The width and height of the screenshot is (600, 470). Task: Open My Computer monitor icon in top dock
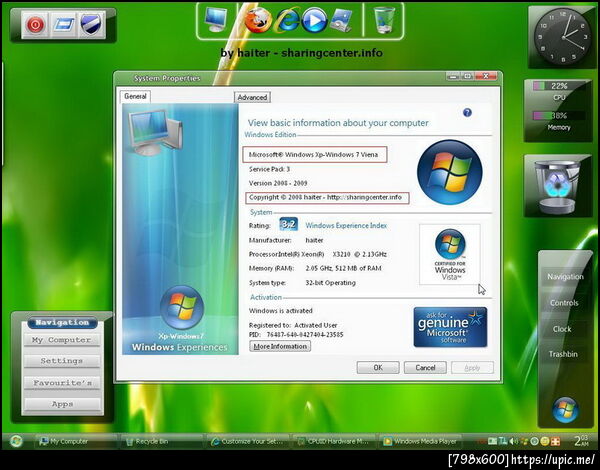pos(216,19)
